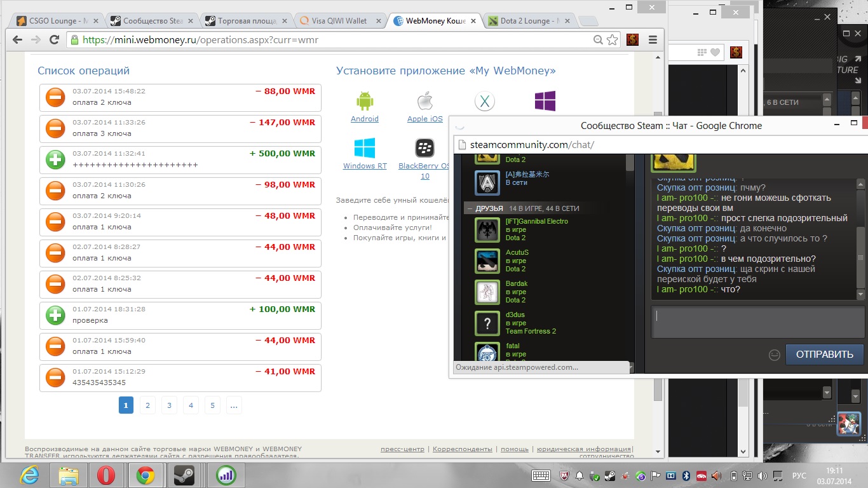This screenshot has width=868, height=488.
Task: Open the −41,00 WMR operation 435435435345
Action: coord(180,377)
